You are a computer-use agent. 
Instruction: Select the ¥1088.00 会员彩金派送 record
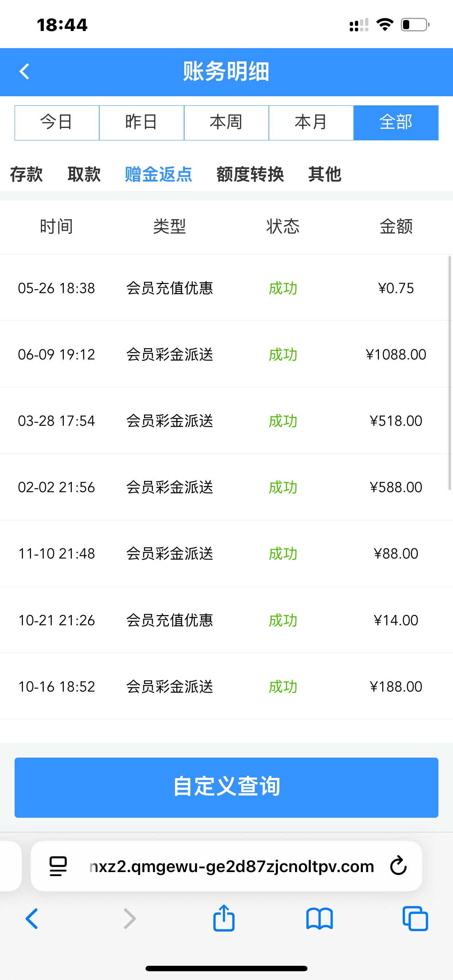[226, 354]
